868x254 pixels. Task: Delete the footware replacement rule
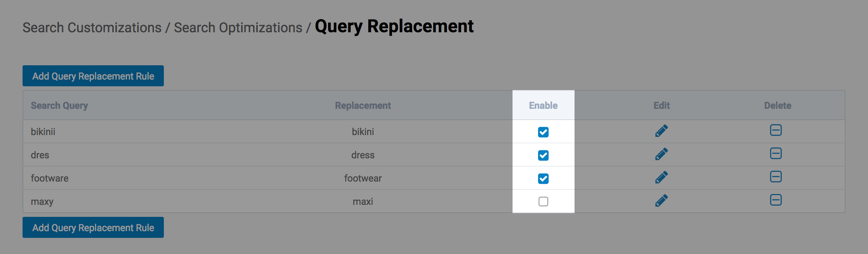pos(776,177)
